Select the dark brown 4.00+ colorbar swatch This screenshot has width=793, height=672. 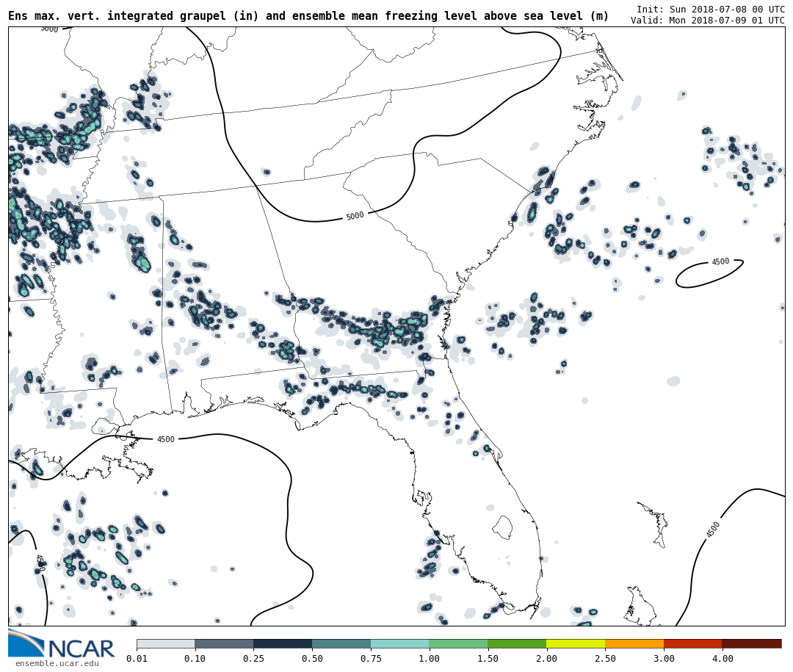pos(751,644)
